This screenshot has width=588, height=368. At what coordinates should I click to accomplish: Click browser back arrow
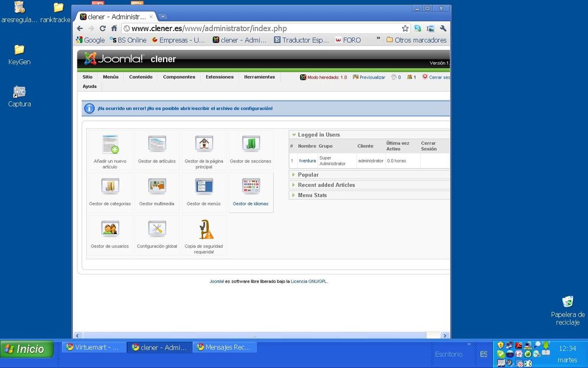point(80,28)
